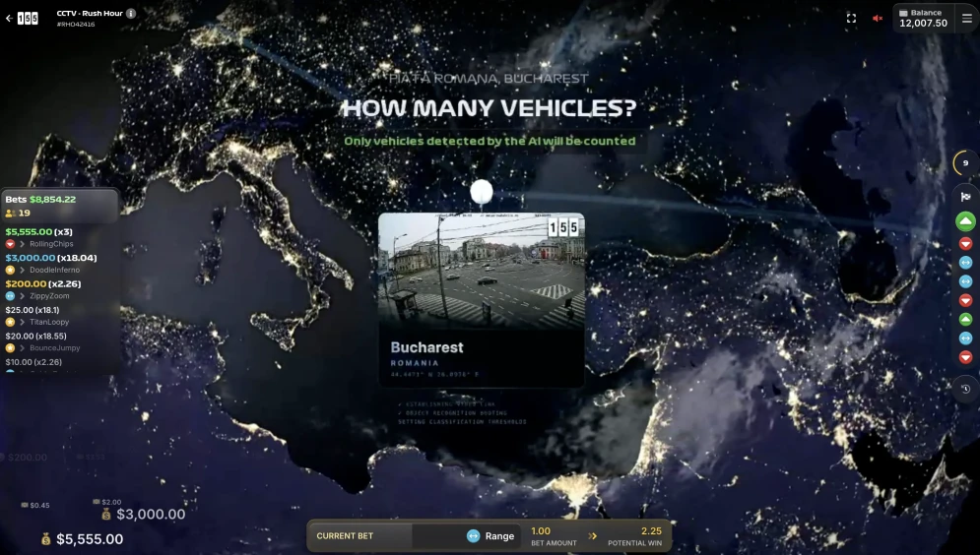Screen dimensions: 980x555
Task: Select the large green up-arrow history result
Action: (965, 221)
